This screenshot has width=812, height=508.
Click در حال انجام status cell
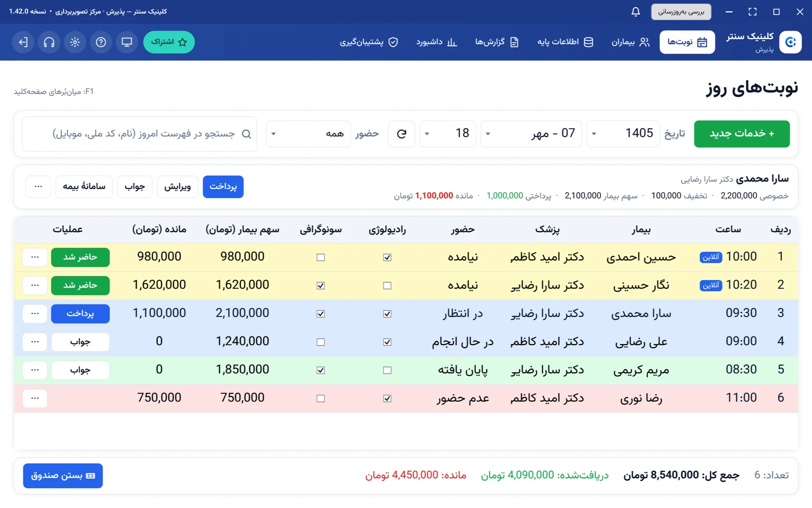pyautogui.click(x=463, y=342)
